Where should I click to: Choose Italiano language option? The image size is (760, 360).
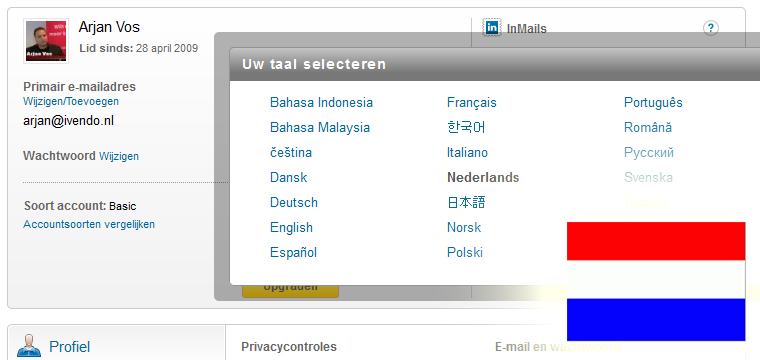(x=467, y=153)
